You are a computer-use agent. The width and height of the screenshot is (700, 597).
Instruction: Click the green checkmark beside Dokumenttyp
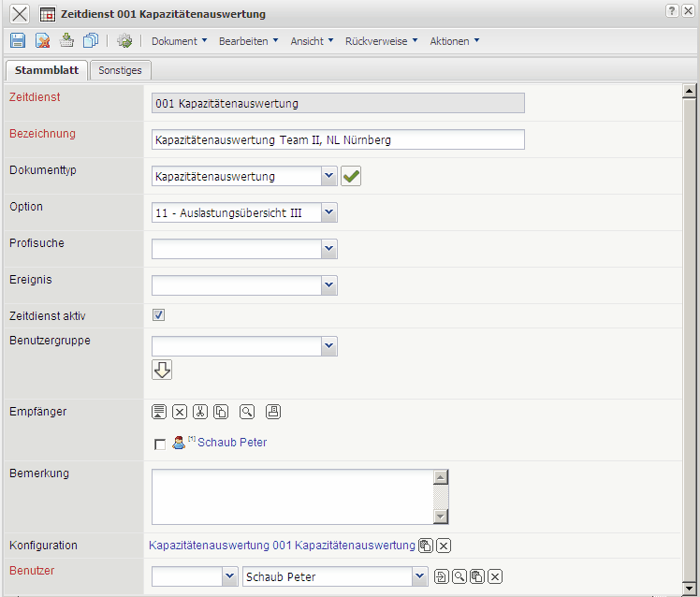[x=351, y=176]
